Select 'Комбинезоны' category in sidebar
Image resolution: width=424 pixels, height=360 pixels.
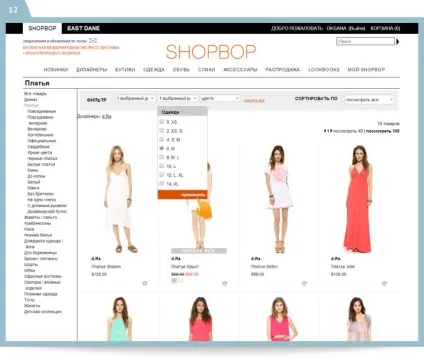click(x=38, y=223)
